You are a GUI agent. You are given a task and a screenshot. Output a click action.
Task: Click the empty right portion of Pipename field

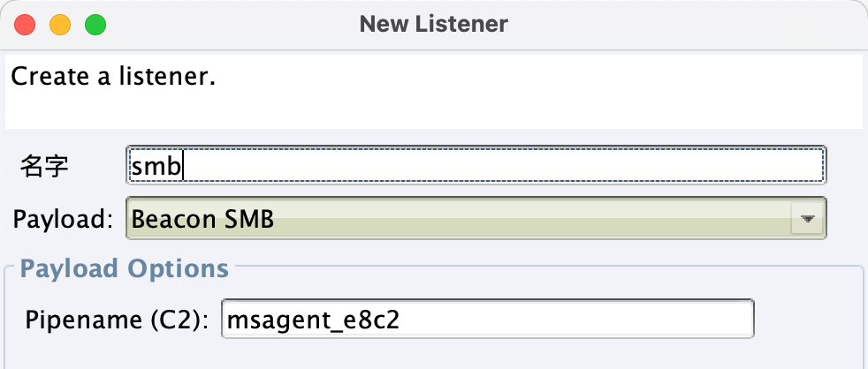coord(575,320)
